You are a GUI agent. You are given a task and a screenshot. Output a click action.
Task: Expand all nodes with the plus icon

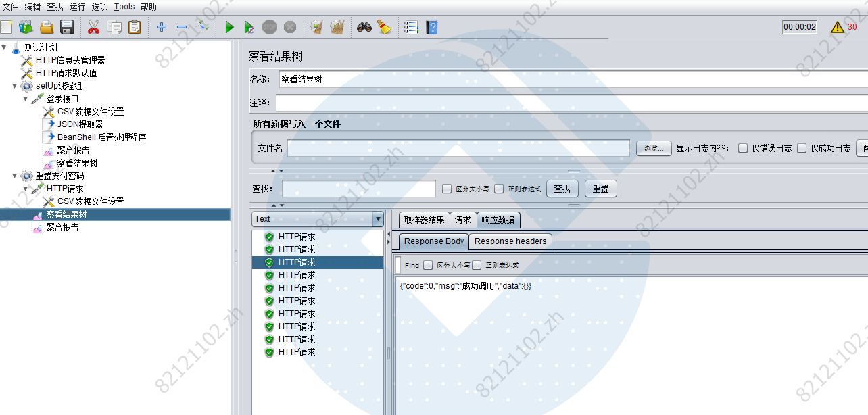tap(161, 27)
